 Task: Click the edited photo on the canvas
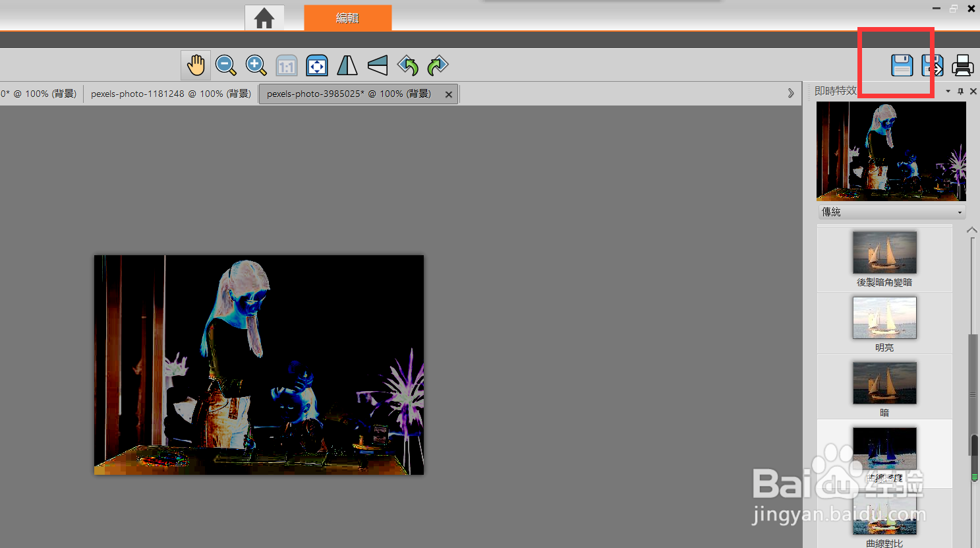(259, 365)
